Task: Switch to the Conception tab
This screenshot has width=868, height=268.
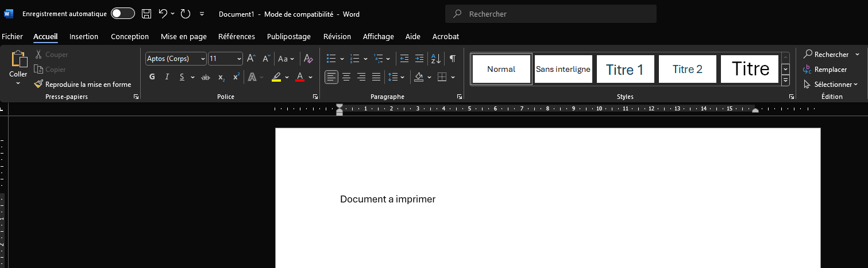Action: click(x=130, y=36)
